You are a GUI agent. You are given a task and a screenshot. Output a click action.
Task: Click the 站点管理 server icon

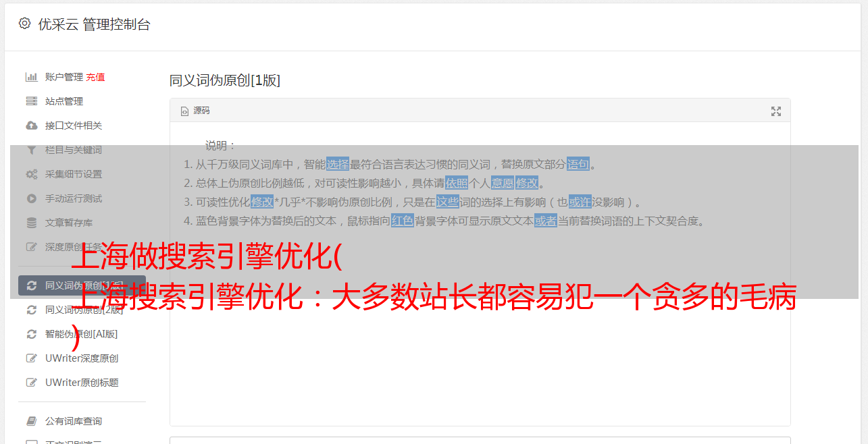point(31,101)
